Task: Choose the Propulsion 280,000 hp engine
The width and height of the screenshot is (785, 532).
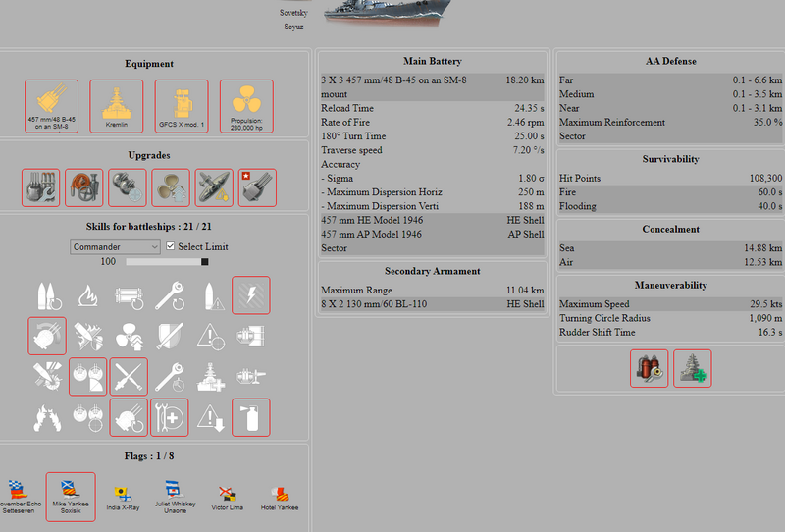Action: (x=246, y=106)
